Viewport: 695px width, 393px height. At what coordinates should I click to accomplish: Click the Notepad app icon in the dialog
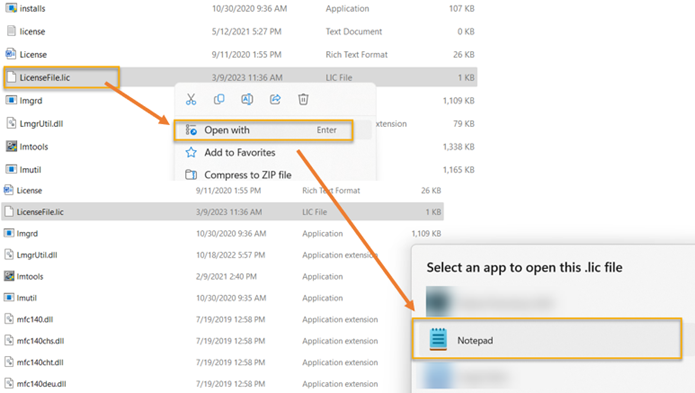(438, 339)
